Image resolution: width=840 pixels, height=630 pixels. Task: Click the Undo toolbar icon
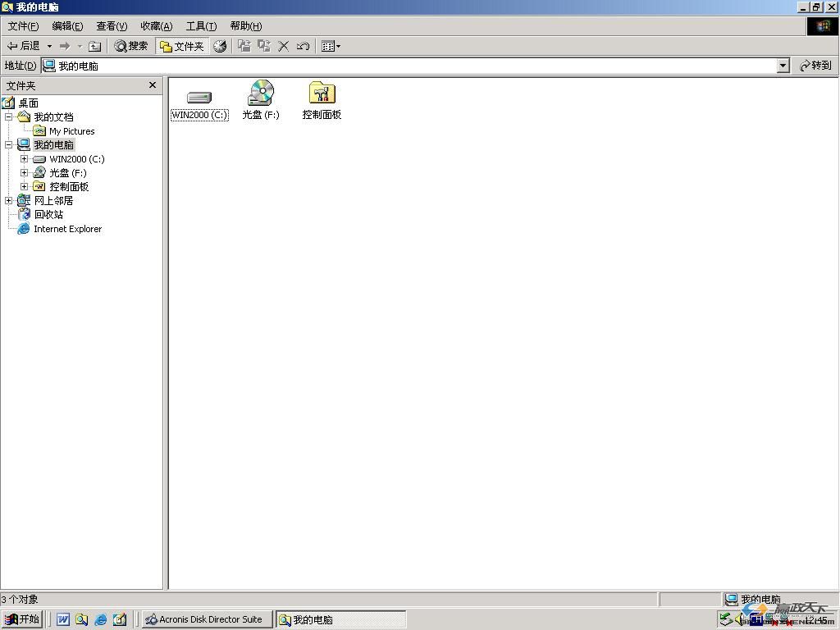pos(303,46)
